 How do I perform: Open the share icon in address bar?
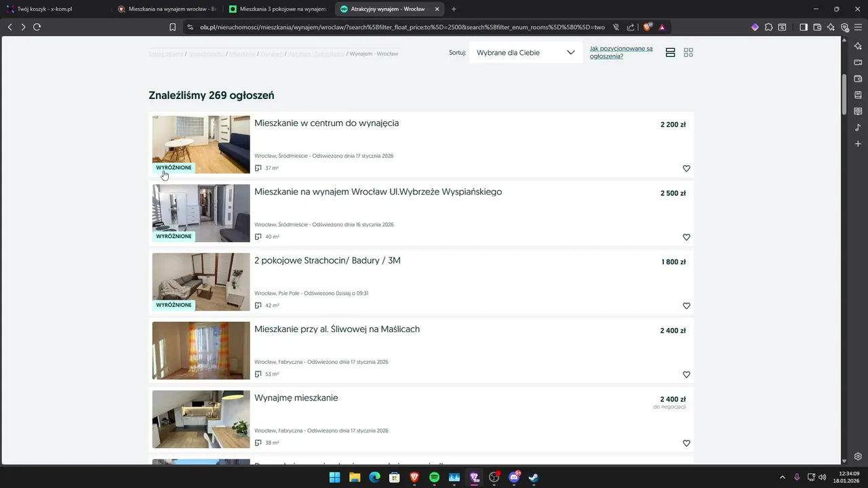tap(631, 27)
